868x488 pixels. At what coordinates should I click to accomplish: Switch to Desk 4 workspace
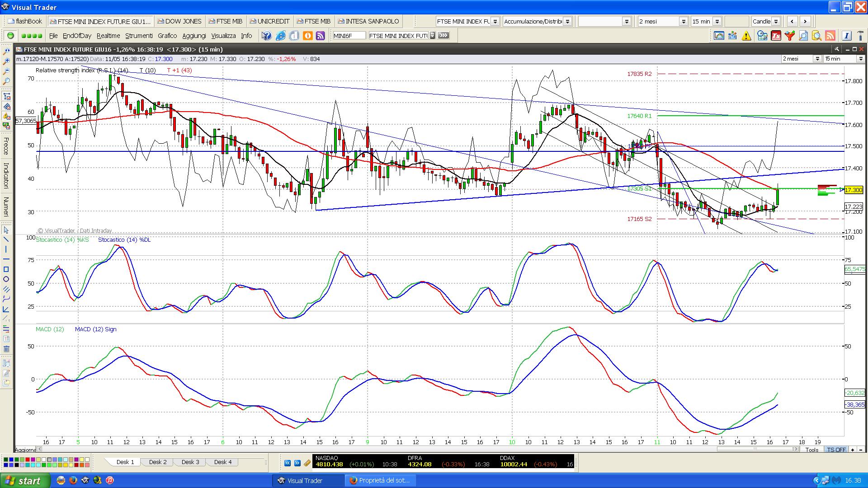[x=223, y=462]
